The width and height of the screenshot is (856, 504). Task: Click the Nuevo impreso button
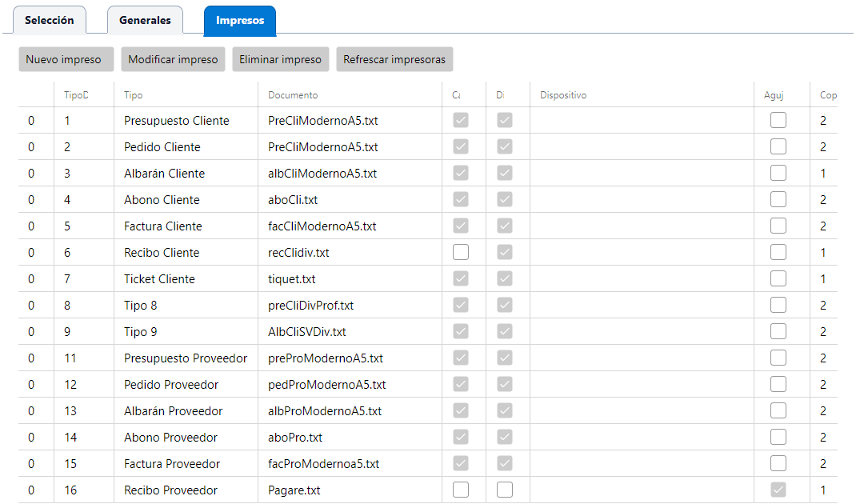point(66,59)
